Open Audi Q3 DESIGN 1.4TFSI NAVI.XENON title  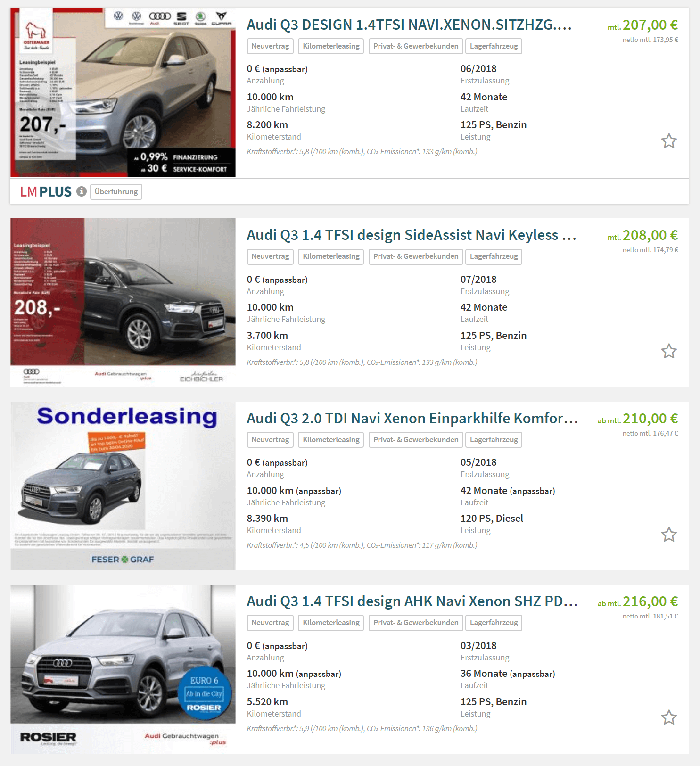409,25
